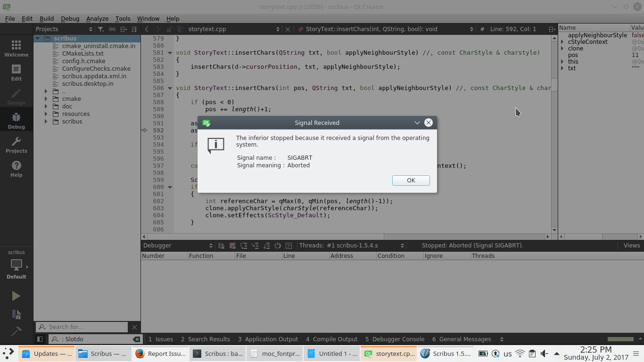Open Edit mode from the sidebar
This screenshot has width=644, height=362.
pos(16,72)
